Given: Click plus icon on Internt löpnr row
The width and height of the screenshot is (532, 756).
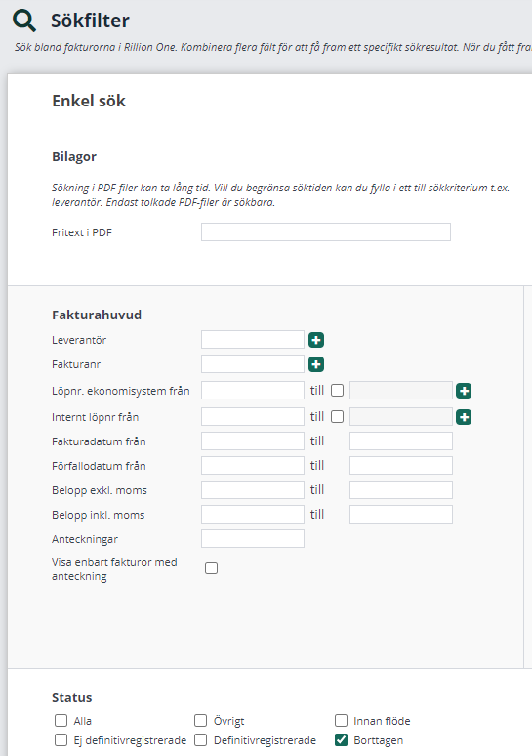Looking at the screenshot, I should [x=464, y=417].
